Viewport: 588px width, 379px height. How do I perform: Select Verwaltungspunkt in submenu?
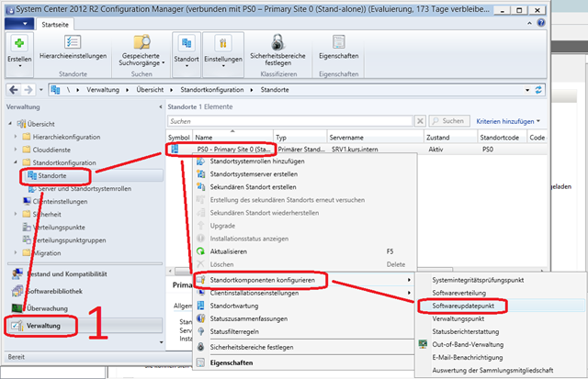(501, 318)
